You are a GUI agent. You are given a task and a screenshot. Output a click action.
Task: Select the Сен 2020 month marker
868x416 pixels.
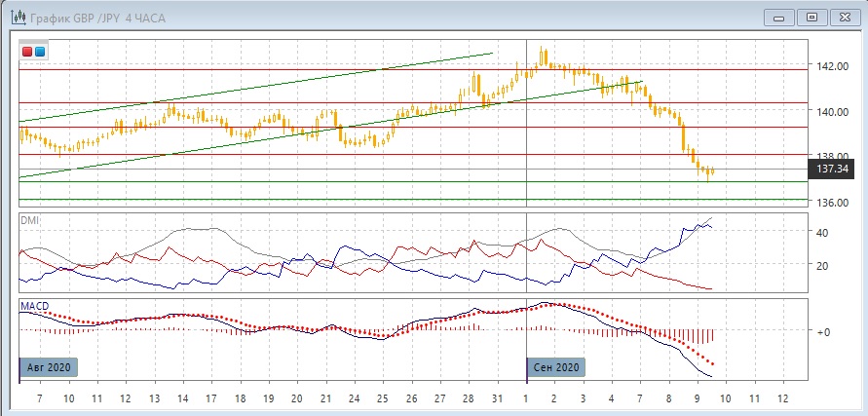pyautogui.click(x=558, y=367)
